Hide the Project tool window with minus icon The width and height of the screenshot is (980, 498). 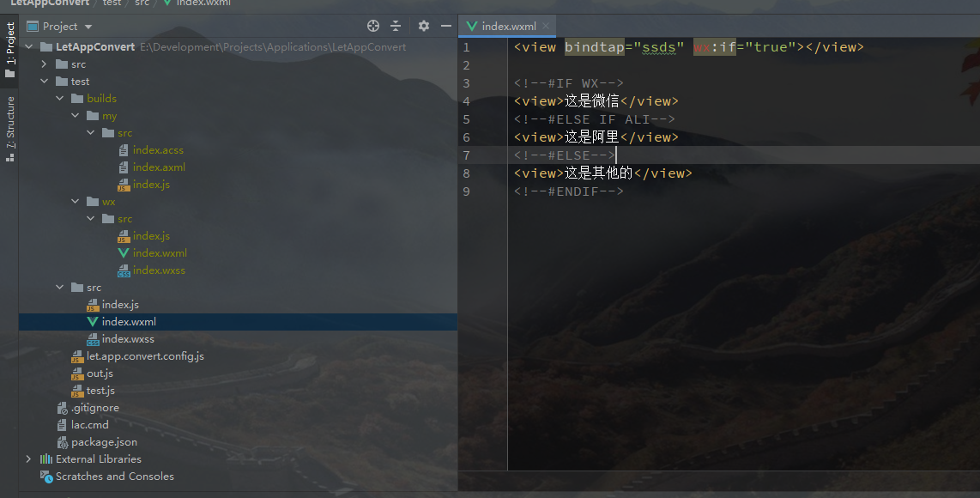pyautogui.click(x=445, y=27)
